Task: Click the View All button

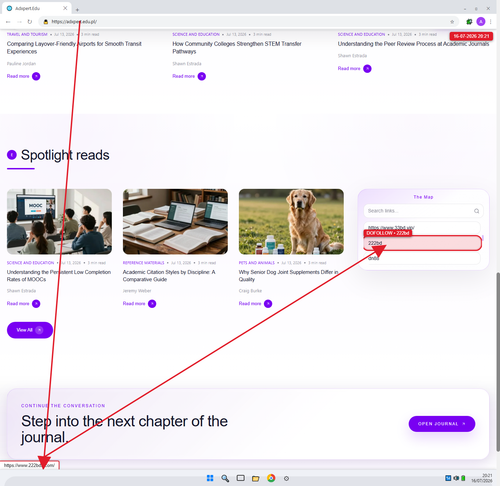Action: [30, 330]
